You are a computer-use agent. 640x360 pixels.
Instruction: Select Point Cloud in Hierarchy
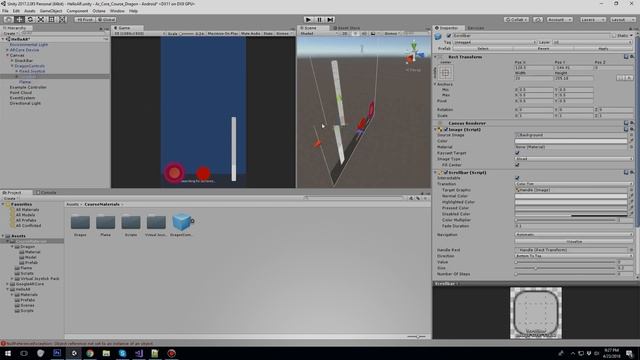point(20,92)
